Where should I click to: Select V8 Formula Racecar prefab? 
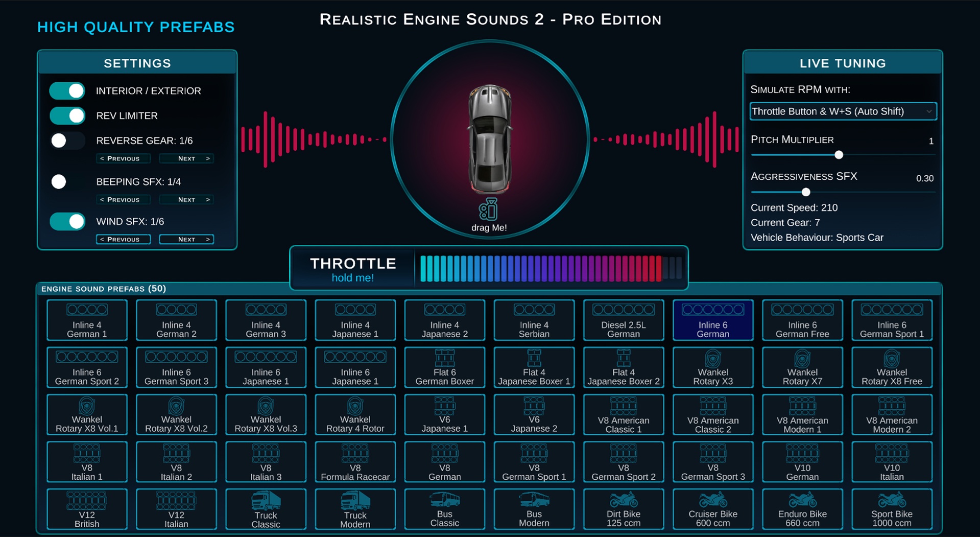[355, 462]
